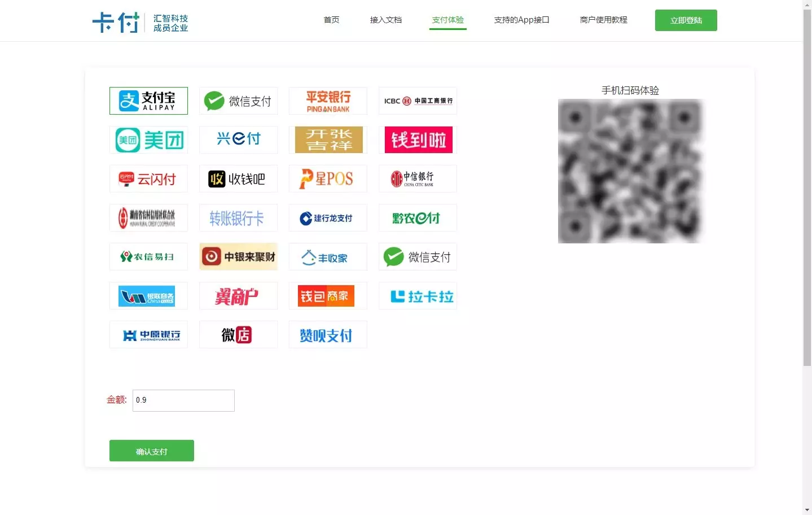
Task: Select the 云闪付 payment logo
Action: pyautogui.click(x=148, y=178)
